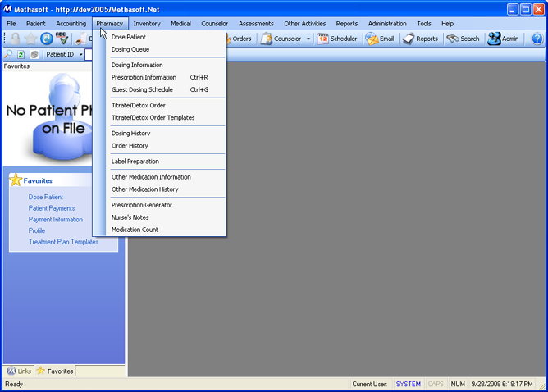Open the Tools menu
This screenshot has width=548, height=392.
(x=423, y=24)
